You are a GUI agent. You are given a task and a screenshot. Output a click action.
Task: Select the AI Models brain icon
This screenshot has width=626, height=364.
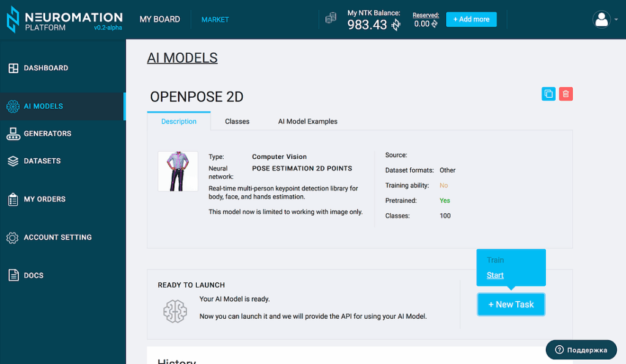coord(13,106)
